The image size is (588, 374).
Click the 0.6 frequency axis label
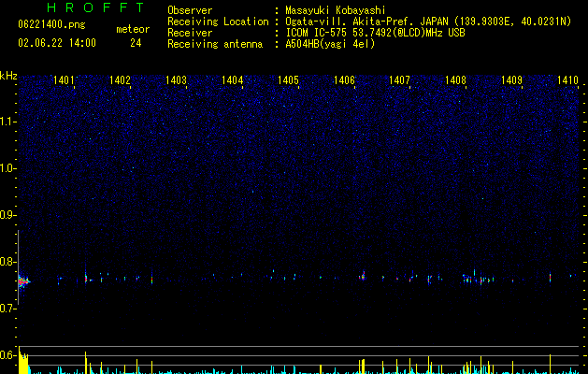pyautogui.click(x=8, y=355)
